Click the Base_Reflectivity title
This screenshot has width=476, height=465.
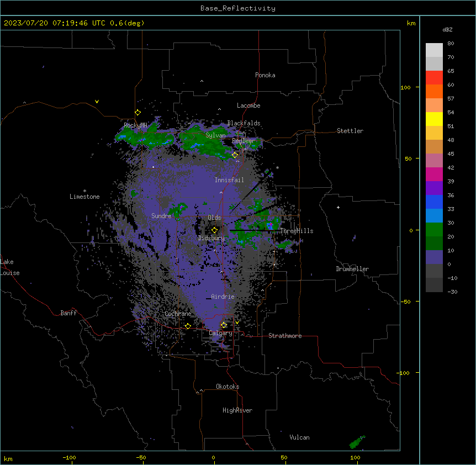click(x=238, y=8)
